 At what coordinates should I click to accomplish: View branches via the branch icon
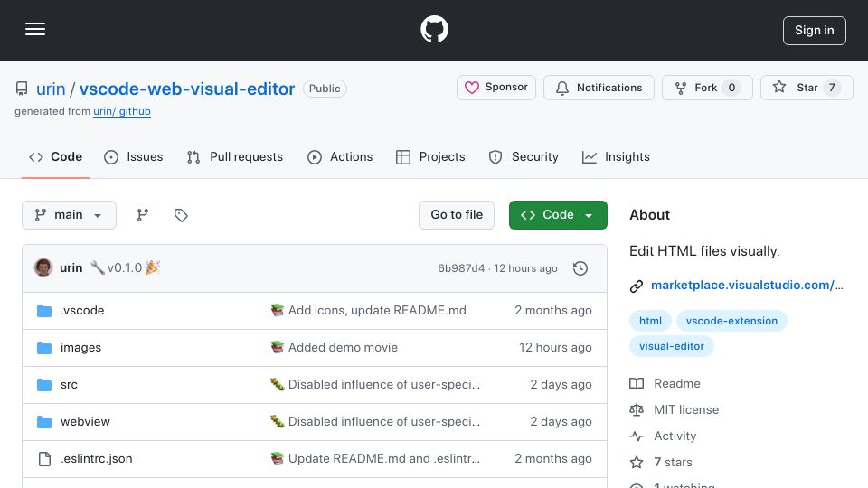pyautogui.click(x=143, y=215)
